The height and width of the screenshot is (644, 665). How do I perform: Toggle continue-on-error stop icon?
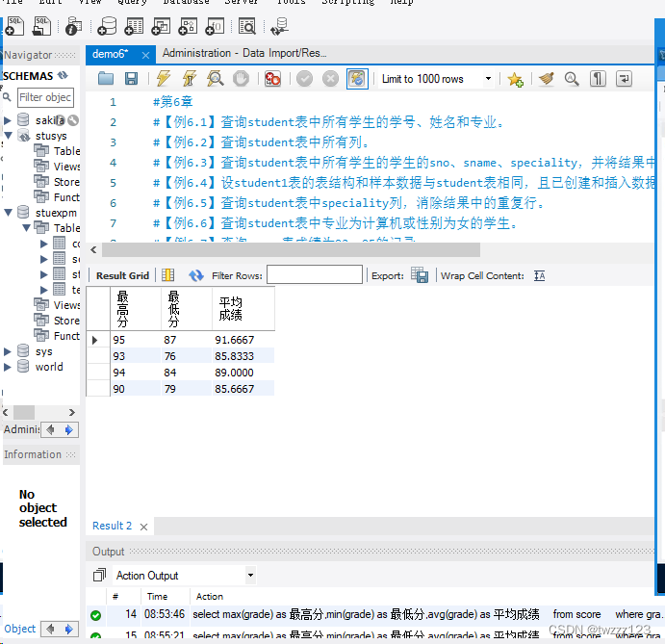point(272,79)
